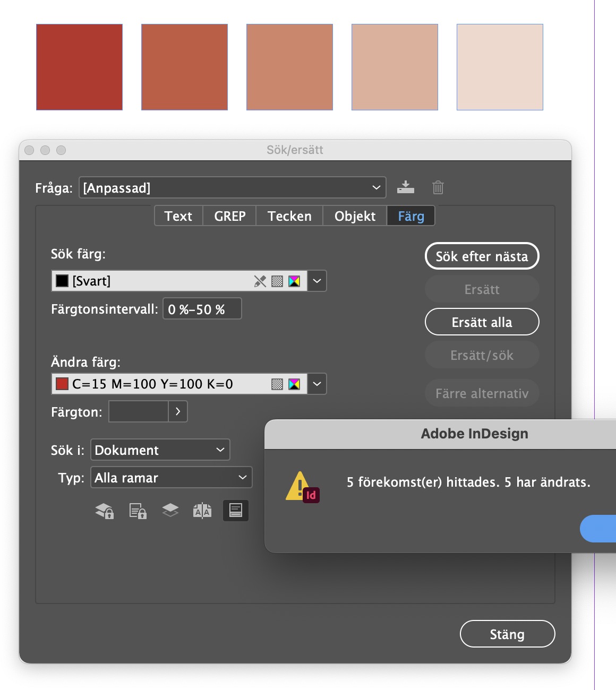The image size is (616, 690).
Task: Switch to the Objekt tab
Action: (354, 215)
